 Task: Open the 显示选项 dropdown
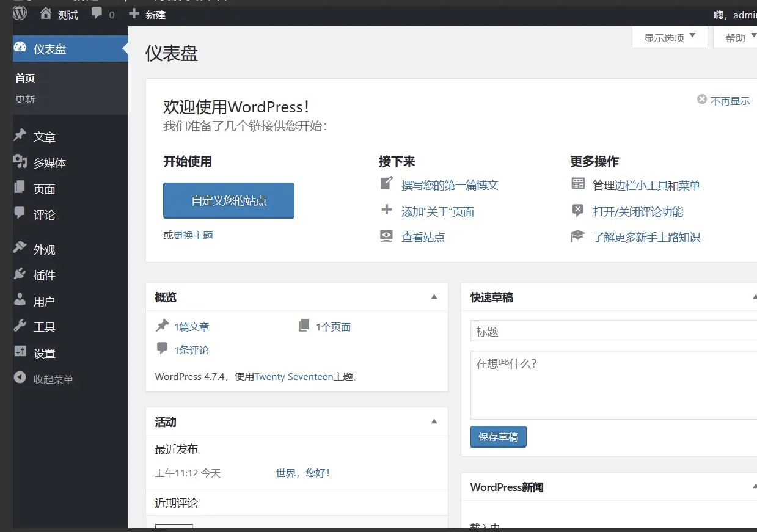670,38
